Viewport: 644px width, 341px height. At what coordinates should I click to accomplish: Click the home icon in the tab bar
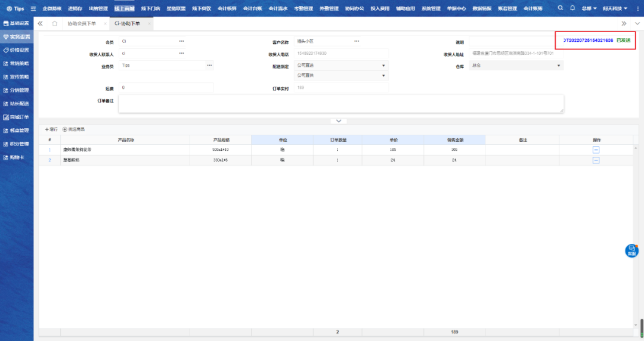coord(55,23)
